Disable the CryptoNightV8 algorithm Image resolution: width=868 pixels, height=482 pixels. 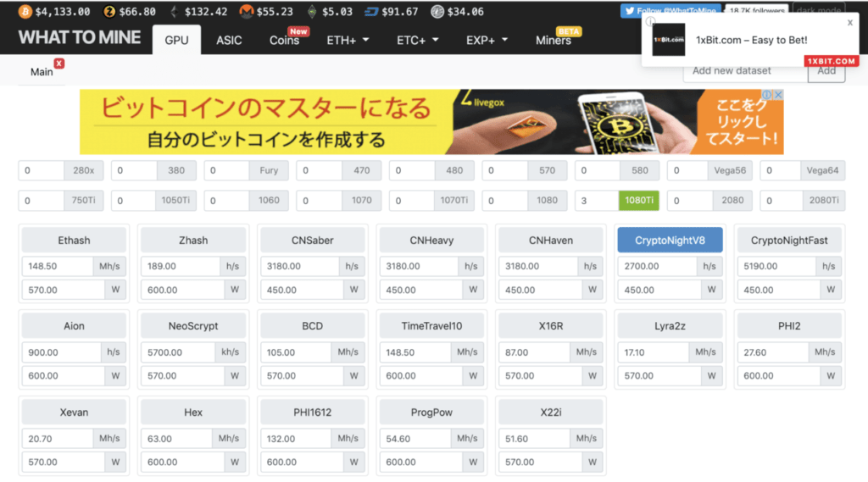[670, 241]
